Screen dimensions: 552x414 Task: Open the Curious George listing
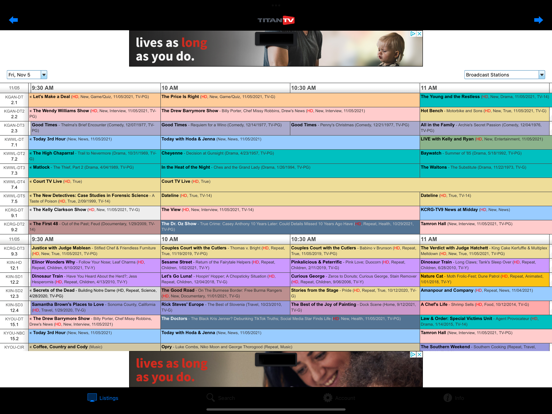click(355, 280)
